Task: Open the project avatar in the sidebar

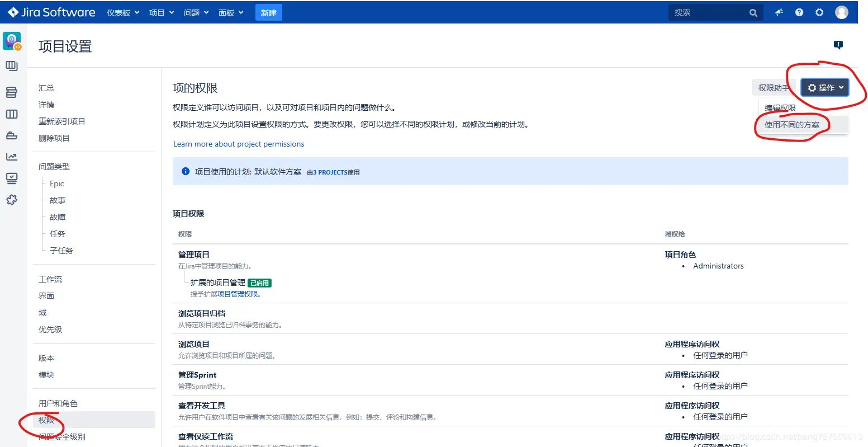Action: coord(12,40)
